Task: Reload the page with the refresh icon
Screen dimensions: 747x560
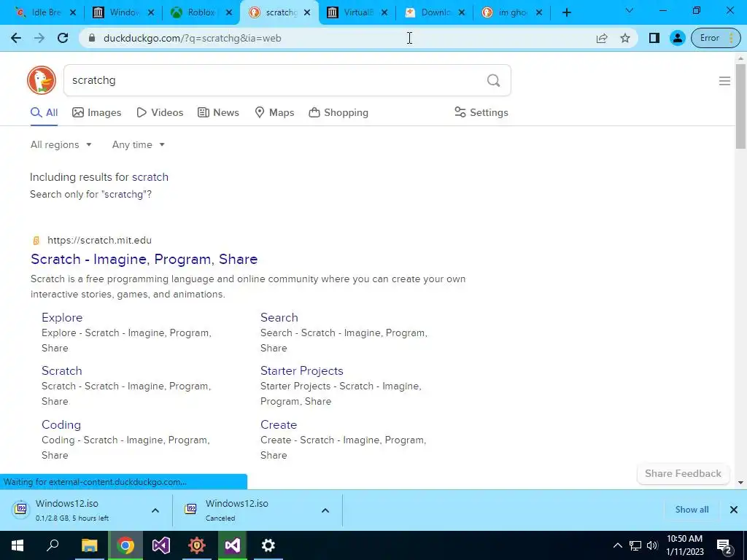Action: pyautogui.click(x=63, y=38)
